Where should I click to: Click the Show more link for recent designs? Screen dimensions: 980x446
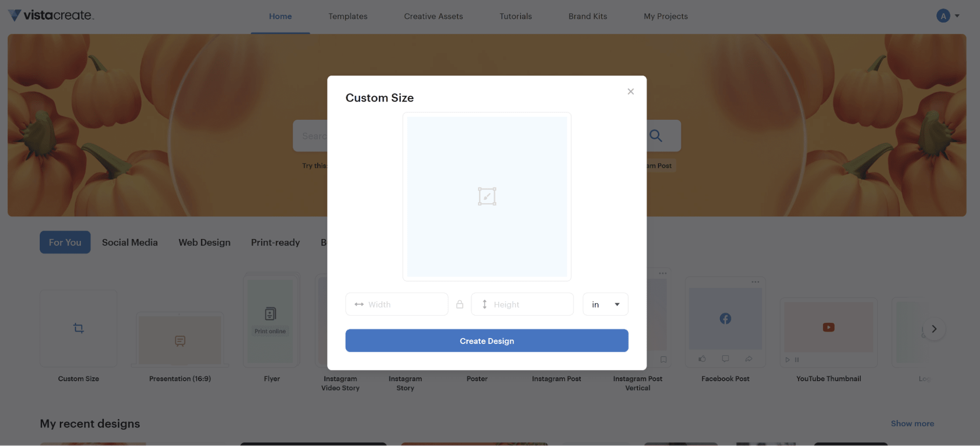click(x=912, y=423)
